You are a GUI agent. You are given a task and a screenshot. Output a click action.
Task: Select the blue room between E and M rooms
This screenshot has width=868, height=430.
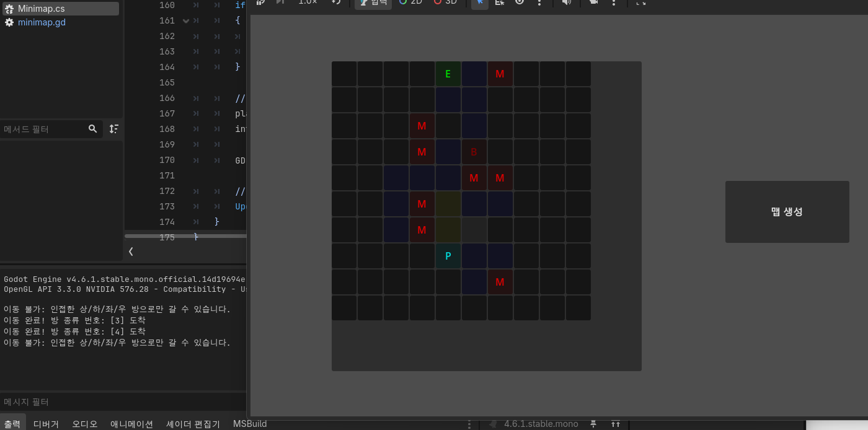(x=474, y=74)
